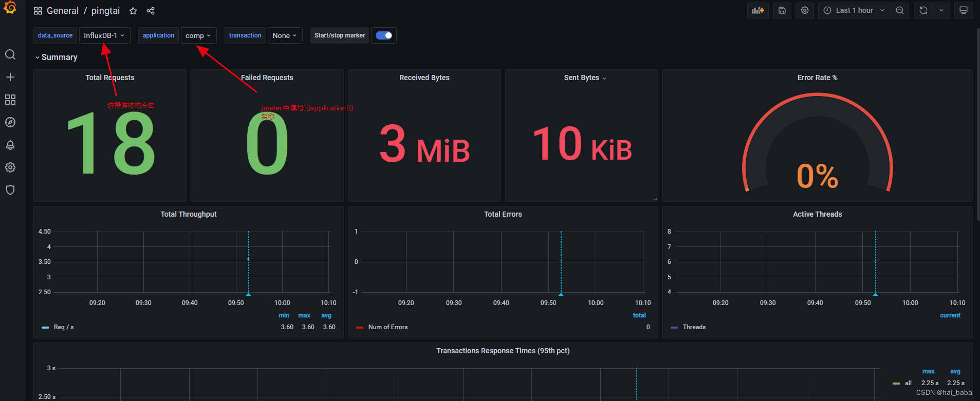Viewport: 980px width, 401px height.
Task: Open the Active Threads panel title menu
Action: [x=817, y=214]
